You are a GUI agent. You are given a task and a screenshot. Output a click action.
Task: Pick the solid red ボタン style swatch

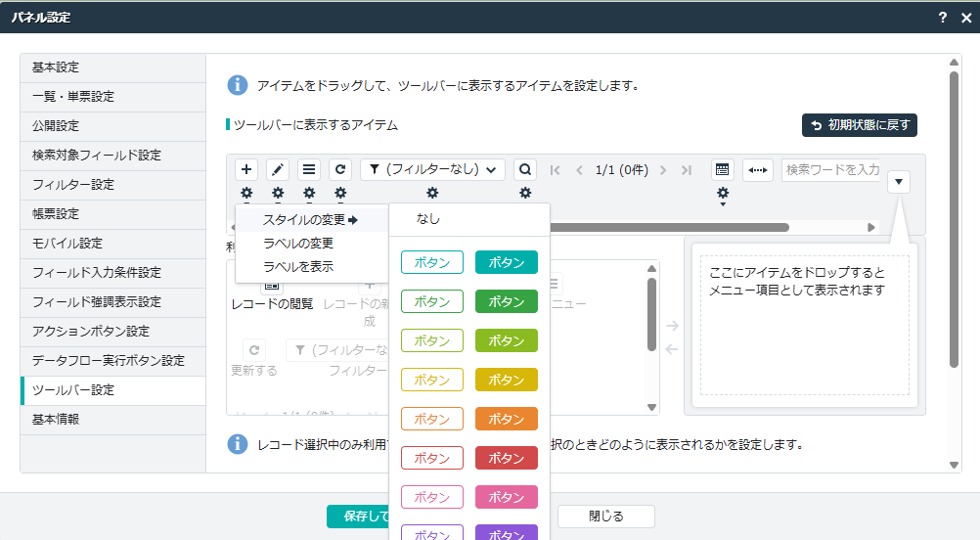(506, 458)
